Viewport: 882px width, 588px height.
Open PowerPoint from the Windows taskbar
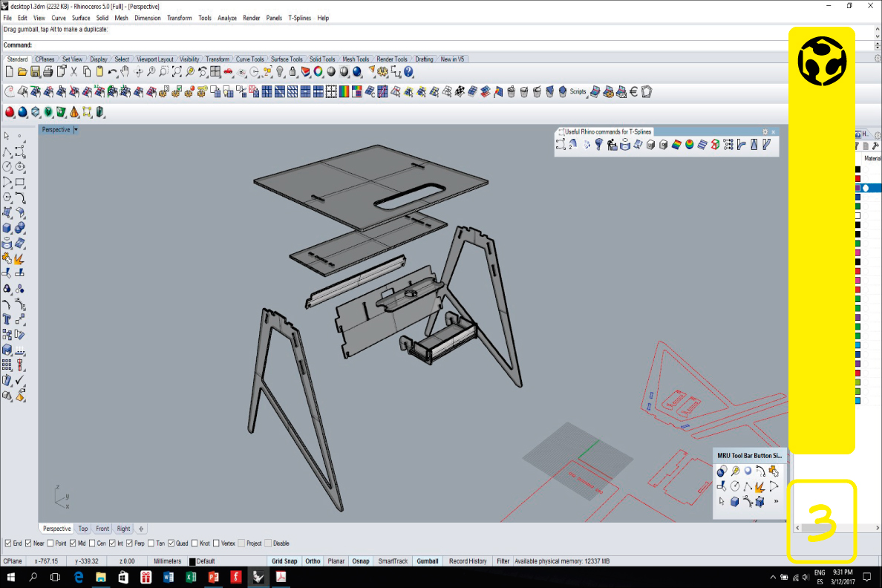coord(212,577)
